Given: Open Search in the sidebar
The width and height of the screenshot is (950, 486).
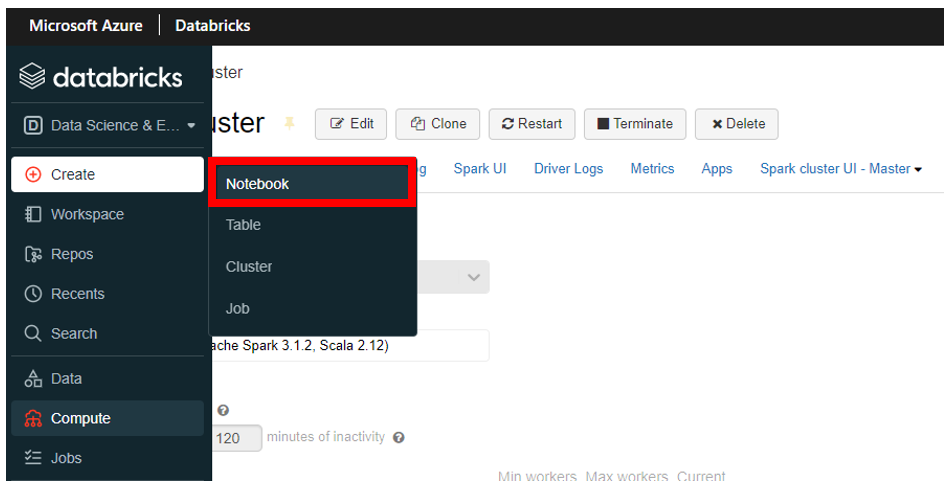Looking at the screenshot, I should point(107,333).
